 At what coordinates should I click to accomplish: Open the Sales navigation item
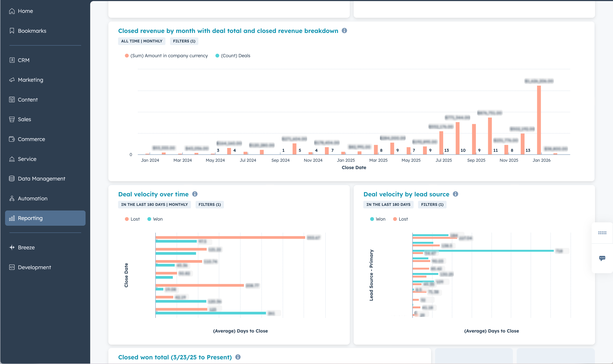tap(24, 120)
